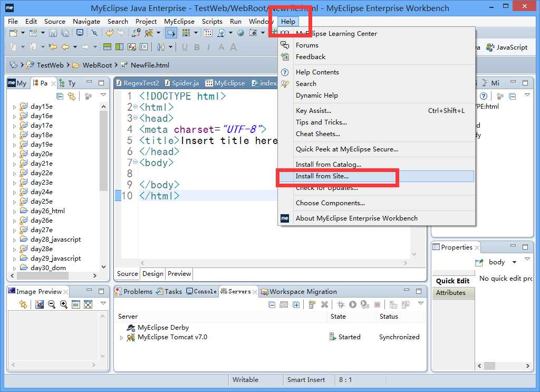
Task: Select Quick Edit section in Properties
Action: pos(453,281)
